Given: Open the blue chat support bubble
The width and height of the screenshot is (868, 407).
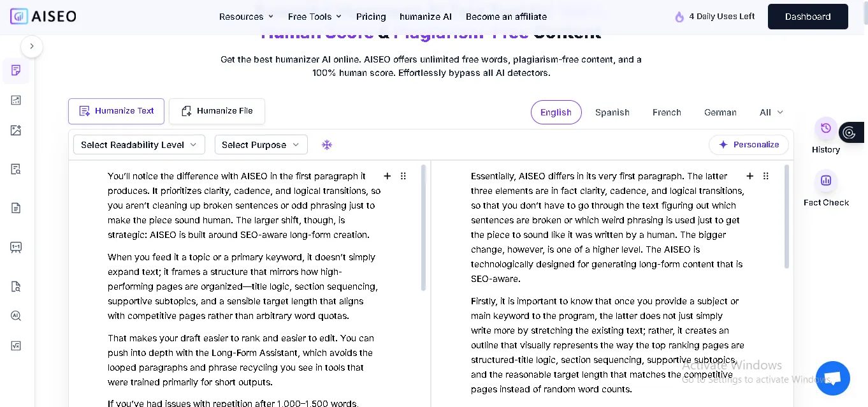Looking at the screenshot, I should [x=832, y=378].
